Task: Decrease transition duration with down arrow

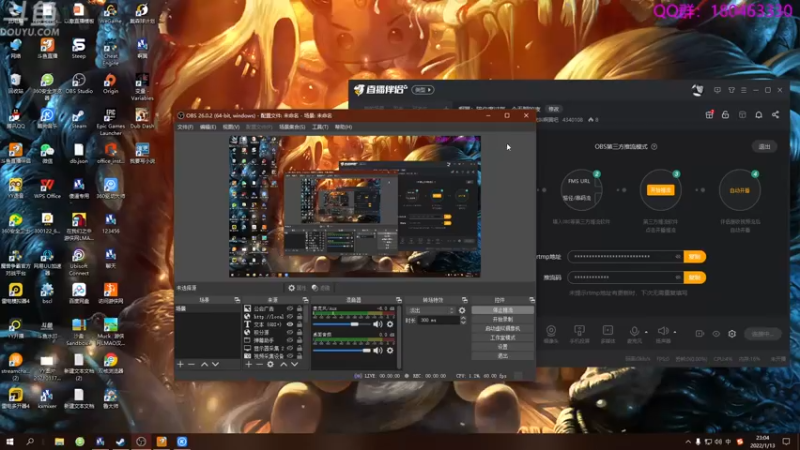Action: (463, 322)
